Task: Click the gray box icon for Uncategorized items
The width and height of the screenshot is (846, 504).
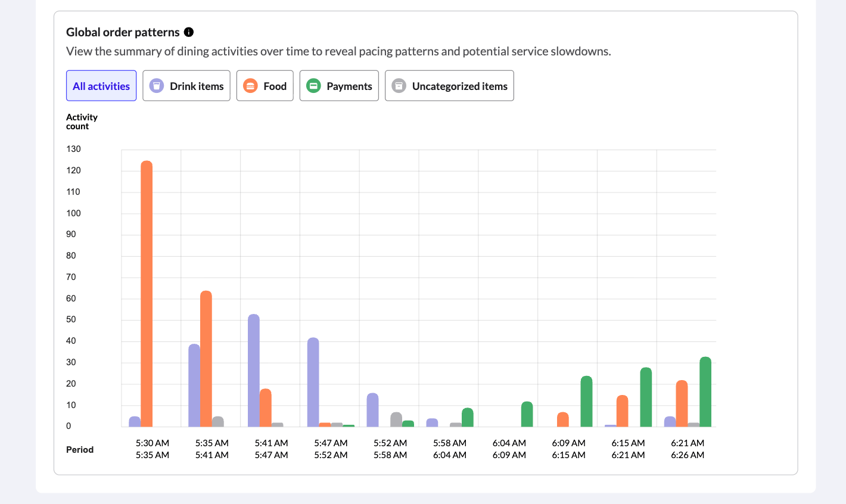Action: [399, 86]
